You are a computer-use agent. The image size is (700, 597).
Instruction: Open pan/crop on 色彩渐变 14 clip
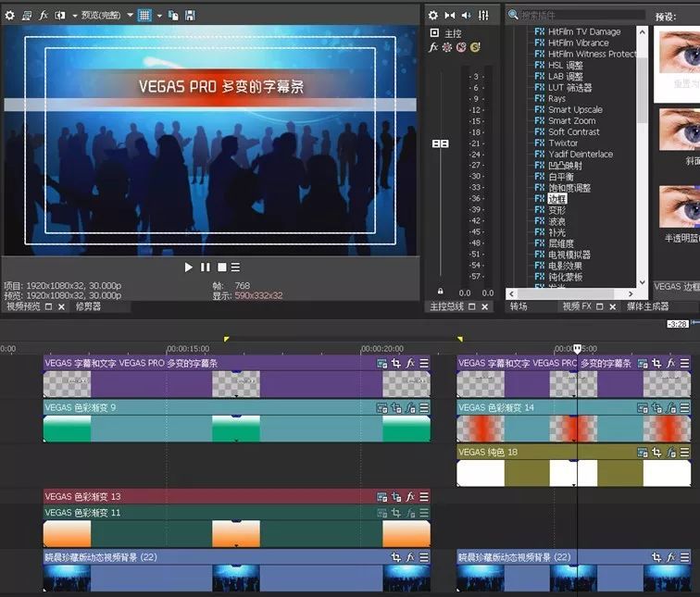click(656, 408)
